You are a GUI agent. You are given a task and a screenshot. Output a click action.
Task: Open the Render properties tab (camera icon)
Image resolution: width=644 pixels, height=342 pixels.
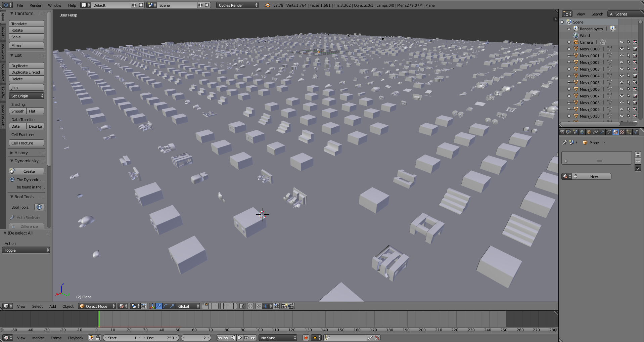(562, 132)
